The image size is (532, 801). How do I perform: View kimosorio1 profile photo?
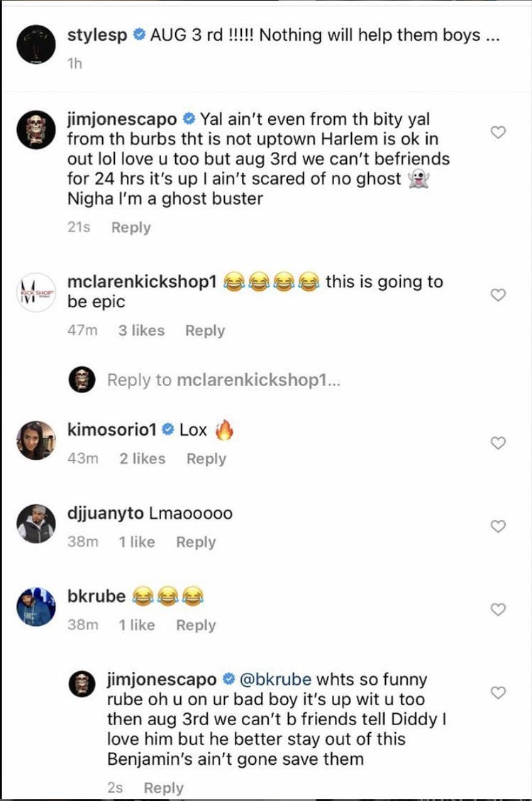coord(35,440)
